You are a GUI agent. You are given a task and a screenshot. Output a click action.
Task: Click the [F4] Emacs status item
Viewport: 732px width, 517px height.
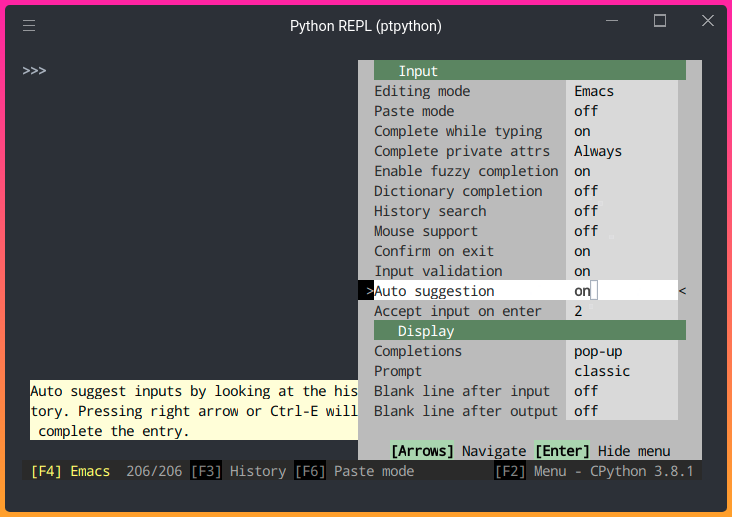70,471
